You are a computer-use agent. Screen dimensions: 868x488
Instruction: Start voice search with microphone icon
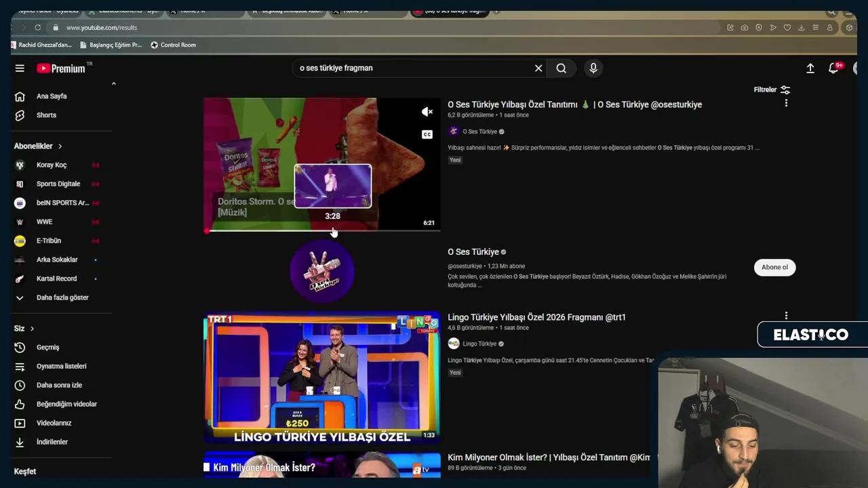coord(593,68)
